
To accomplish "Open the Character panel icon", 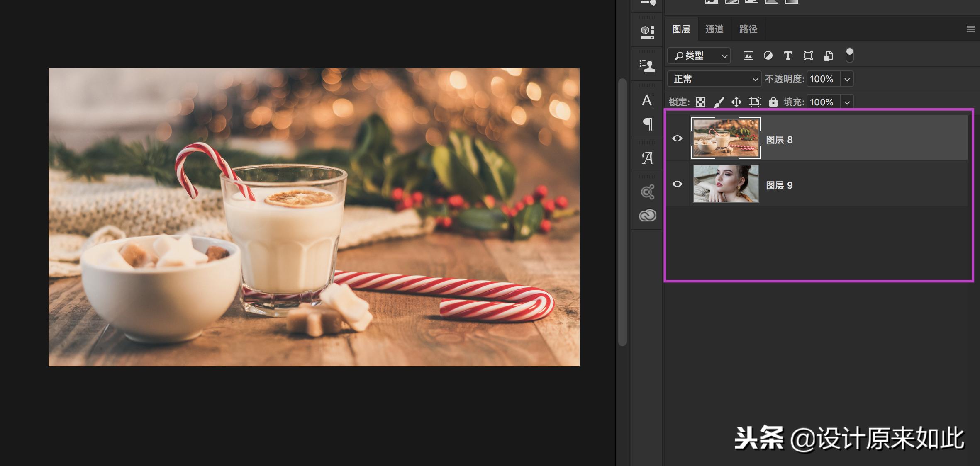I will click(647, 101).
